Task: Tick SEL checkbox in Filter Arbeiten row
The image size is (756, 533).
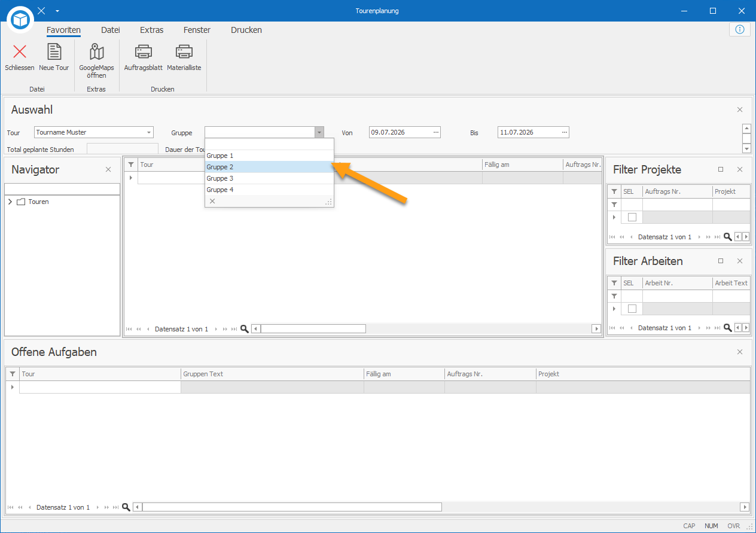Action: point(632,309)
